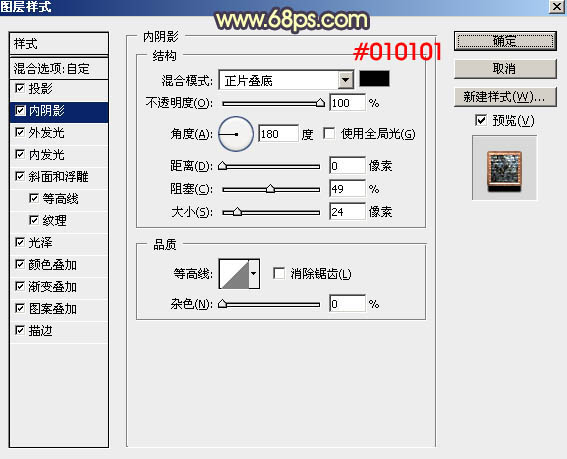This screenshot has height=459, width=567.
Task: Close the Layer Style dialog
Action: [557, 7]
